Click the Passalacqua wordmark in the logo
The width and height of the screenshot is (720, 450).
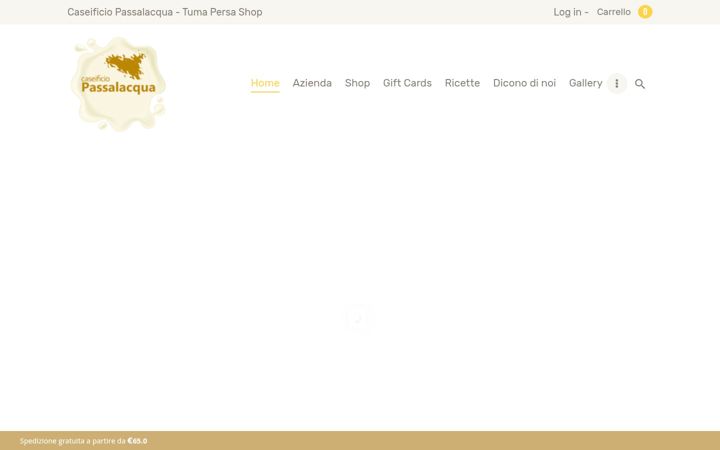pos(118,87)
